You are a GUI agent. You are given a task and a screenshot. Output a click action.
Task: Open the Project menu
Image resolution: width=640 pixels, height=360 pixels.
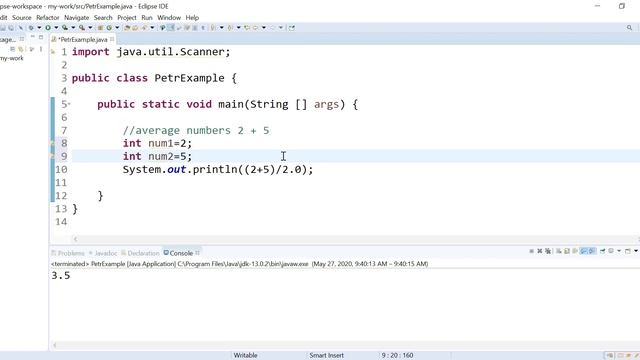coord(127,18)
